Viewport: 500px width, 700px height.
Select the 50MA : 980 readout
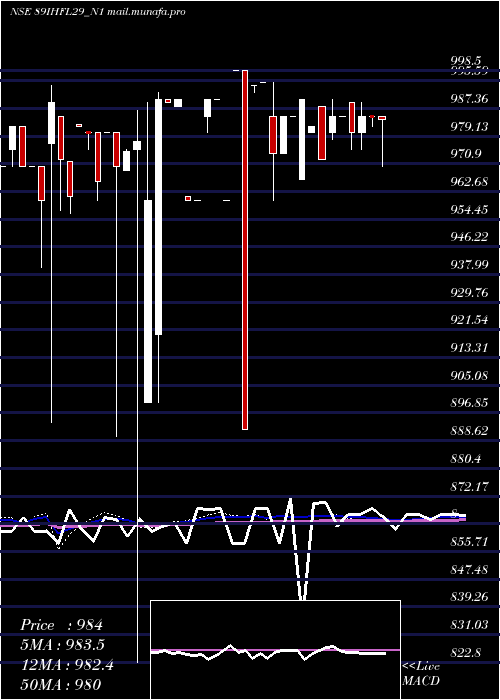pos(60,685)
